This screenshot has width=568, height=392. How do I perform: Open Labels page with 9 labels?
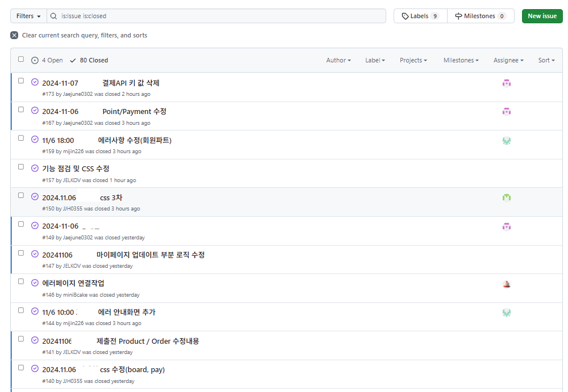coord(420,16)
